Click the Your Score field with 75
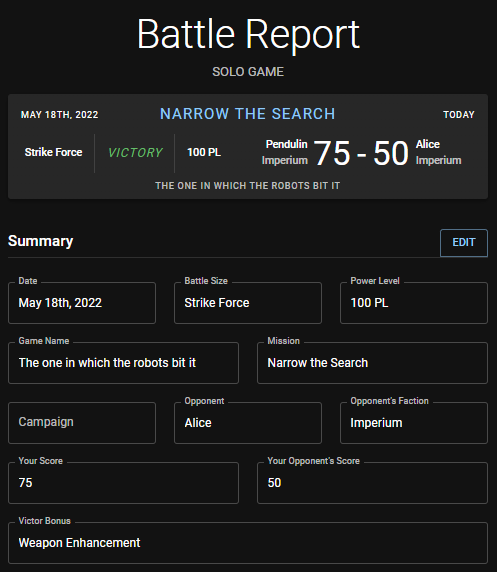The image size is (497, 572). click(x=123, y=483)
